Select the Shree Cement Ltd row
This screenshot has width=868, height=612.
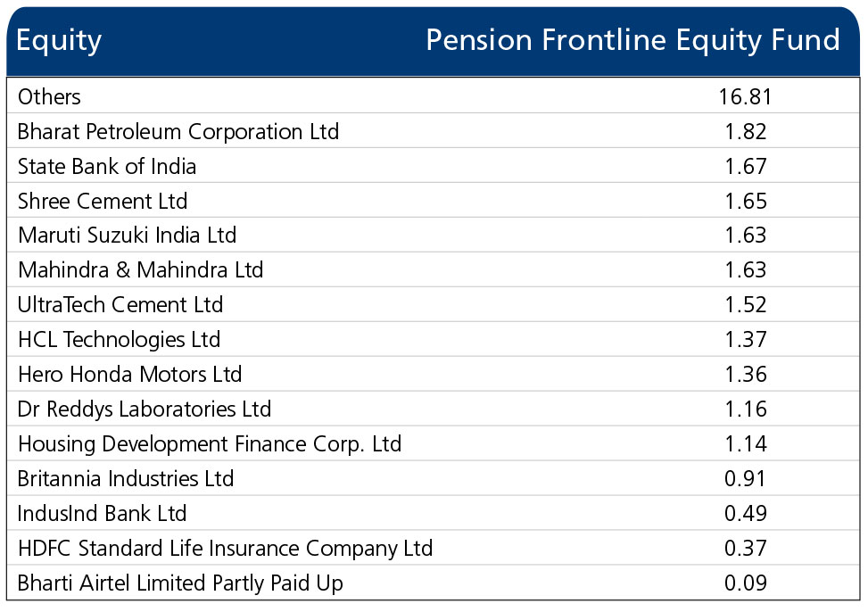click(x=434, y=201)
